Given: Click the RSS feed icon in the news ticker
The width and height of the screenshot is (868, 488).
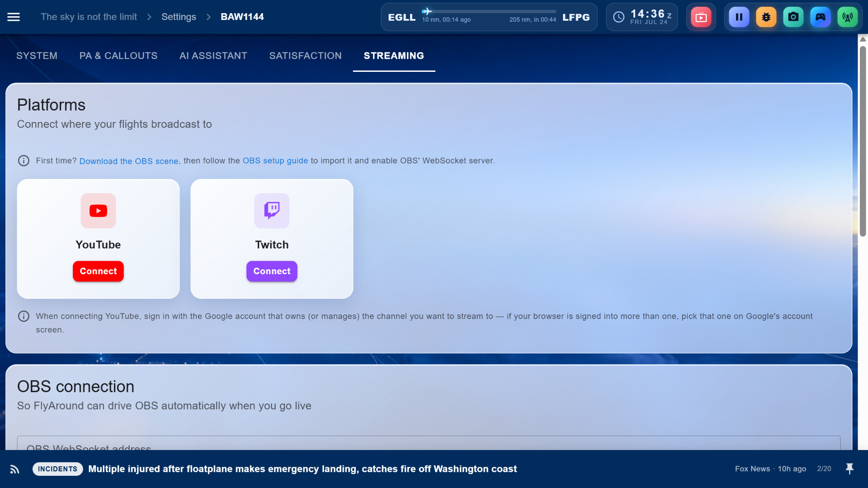Looking at the screenshot, I should [x=14, y=469].
